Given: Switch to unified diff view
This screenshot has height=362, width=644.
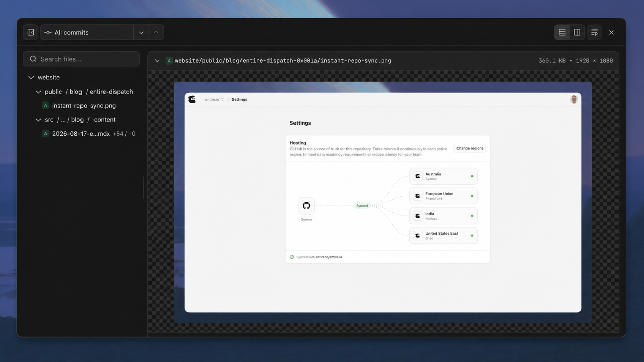Looking at the screenshot, I should [562, 32].
